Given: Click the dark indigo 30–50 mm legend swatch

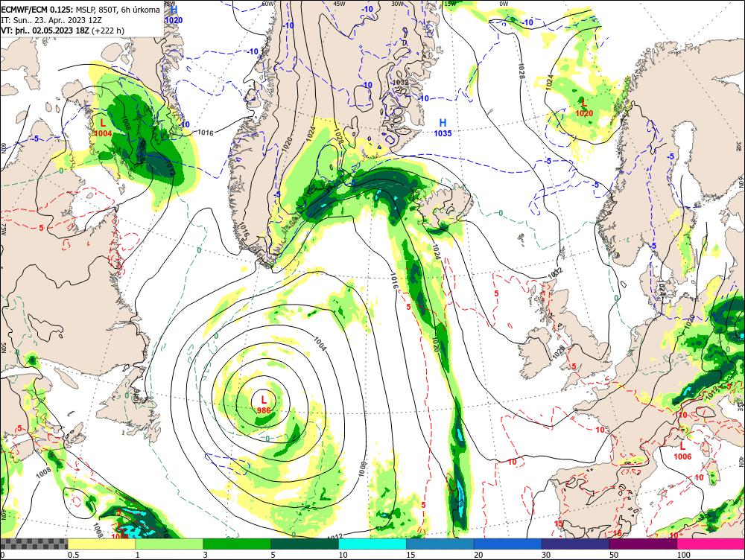Looking at the screenshot, I should point(575,544).
